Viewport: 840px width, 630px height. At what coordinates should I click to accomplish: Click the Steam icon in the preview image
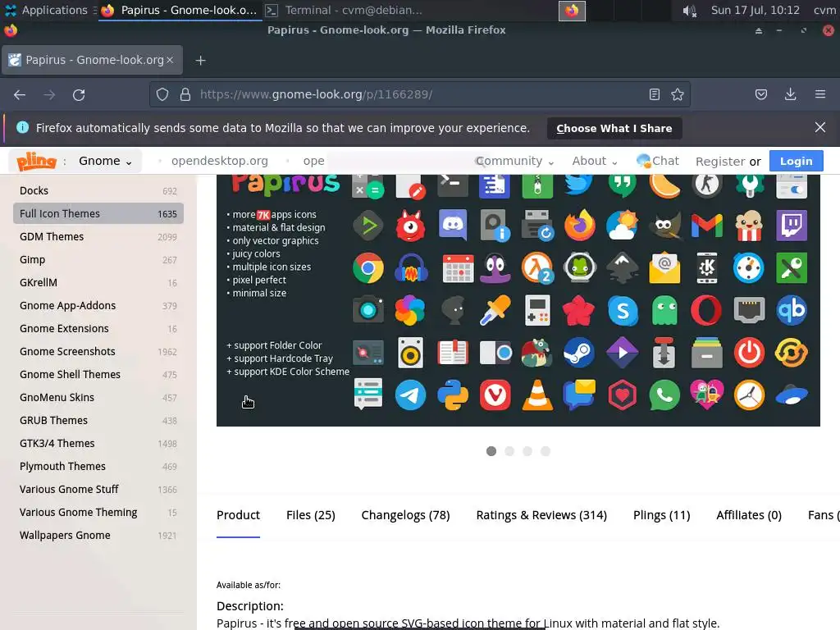(x=579, y=353)
